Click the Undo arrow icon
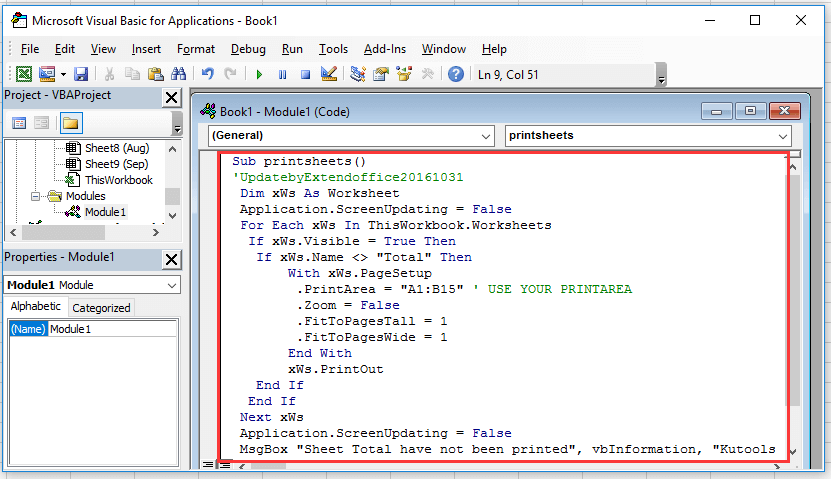The height and width of the screenshot is (479, 831). [208, 74]
